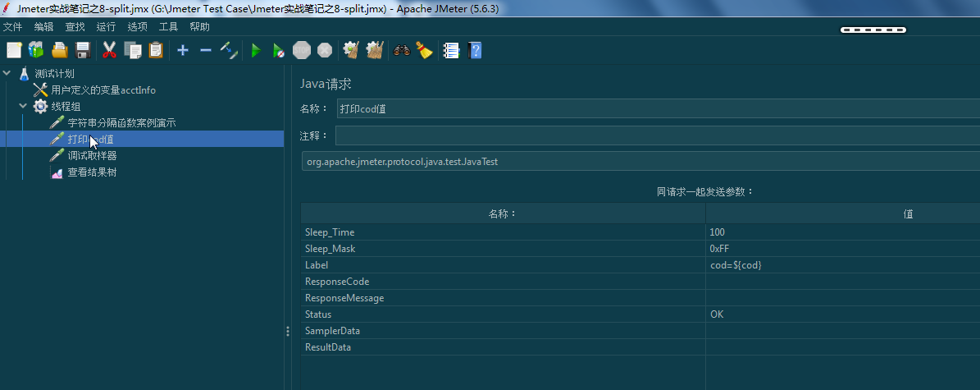Open search with binoculars icon

pos(401,50)
